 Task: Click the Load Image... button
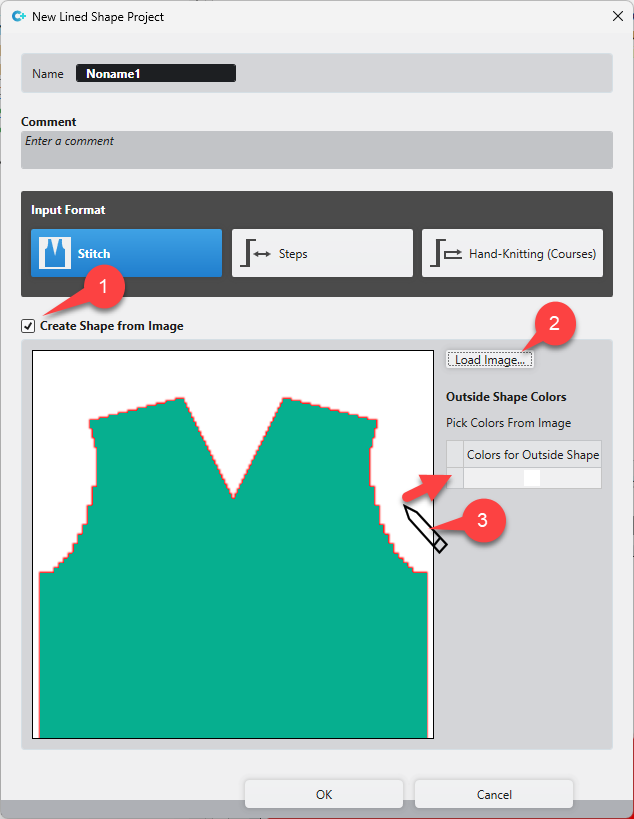(x=489, y=360)
